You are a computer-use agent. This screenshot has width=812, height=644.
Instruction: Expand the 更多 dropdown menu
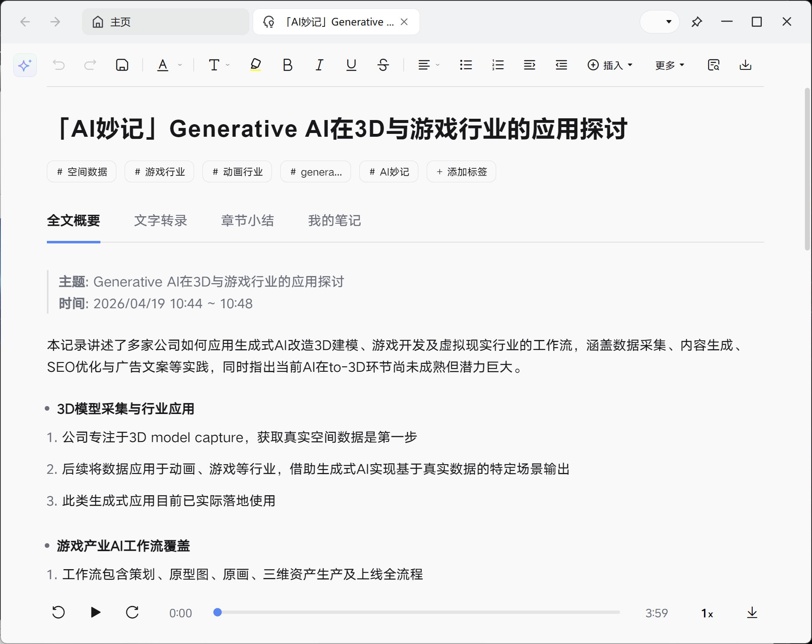pos(669,65)
